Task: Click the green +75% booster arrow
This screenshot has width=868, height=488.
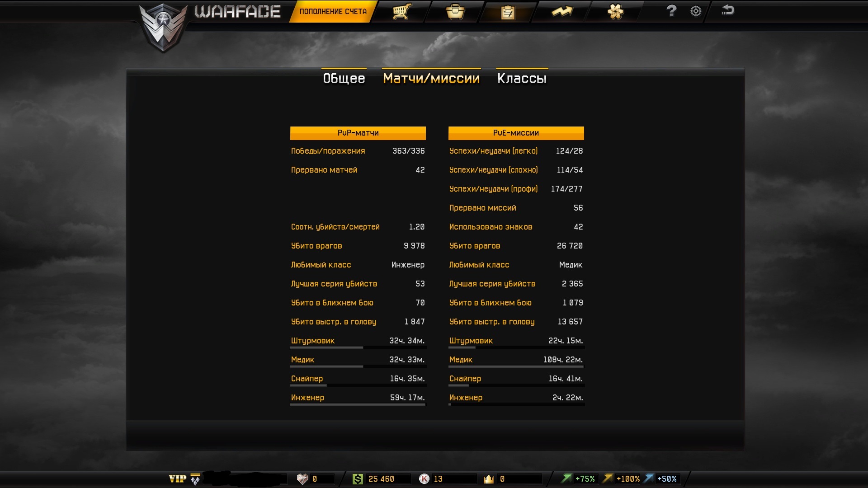Action: [566, 478]
